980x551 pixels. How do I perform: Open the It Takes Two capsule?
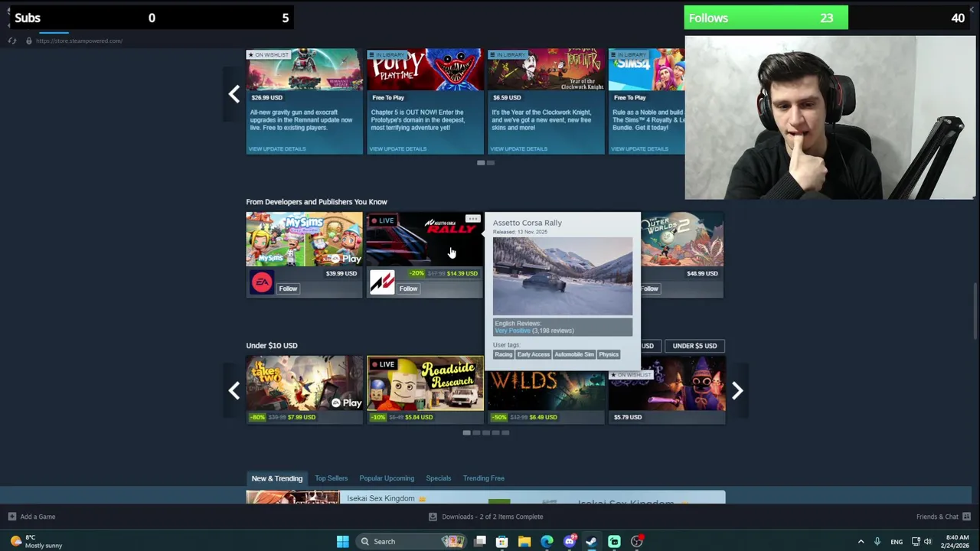tap(304, 383)
